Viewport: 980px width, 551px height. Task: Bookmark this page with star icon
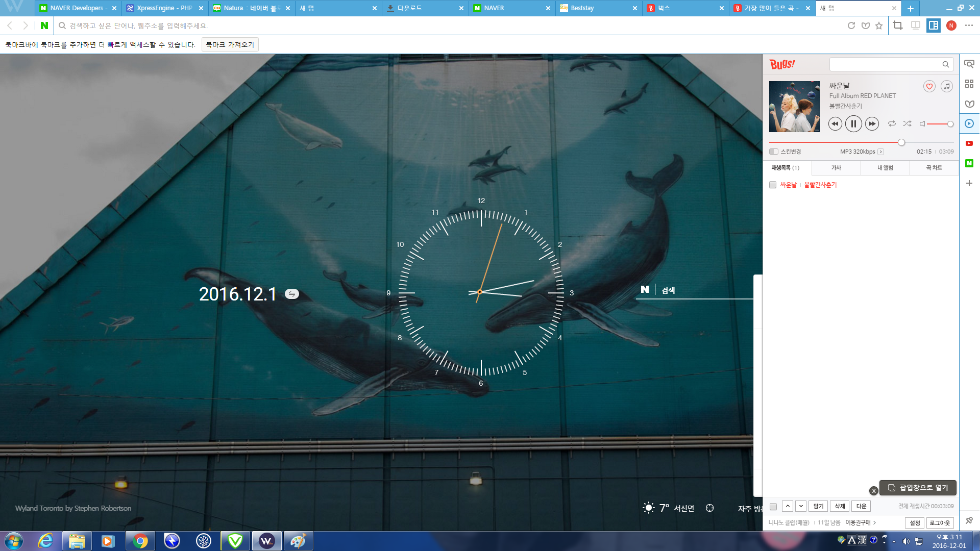click(x=879, y=26)
